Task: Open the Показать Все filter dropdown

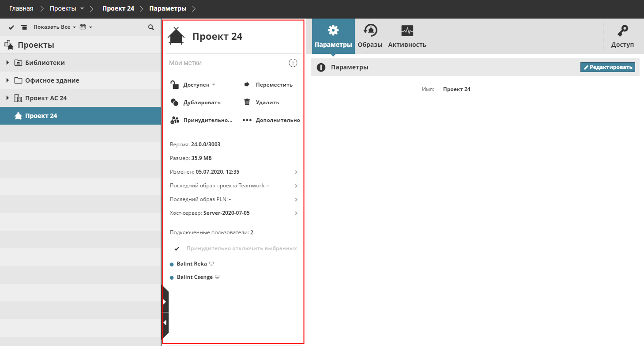Action: 55,27
